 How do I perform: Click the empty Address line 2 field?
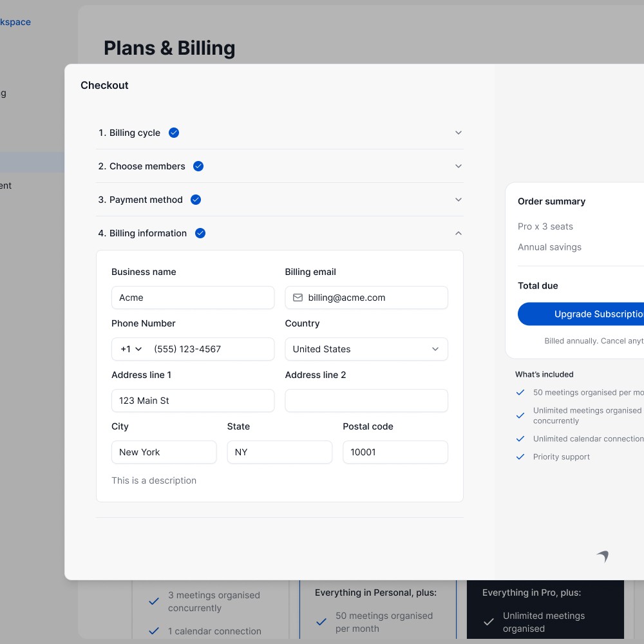click(366, 401)
